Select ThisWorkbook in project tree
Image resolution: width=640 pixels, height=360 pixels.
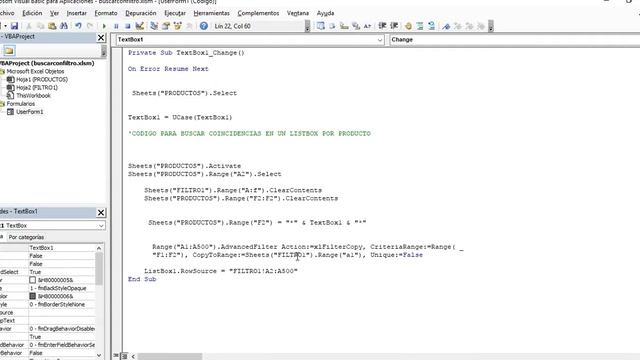pos(33,96)
